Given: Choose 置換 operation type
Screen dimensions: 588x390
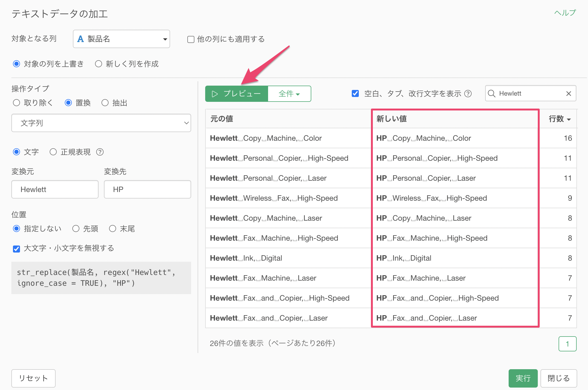Looking at the screenshot, I should coord(68,103).
